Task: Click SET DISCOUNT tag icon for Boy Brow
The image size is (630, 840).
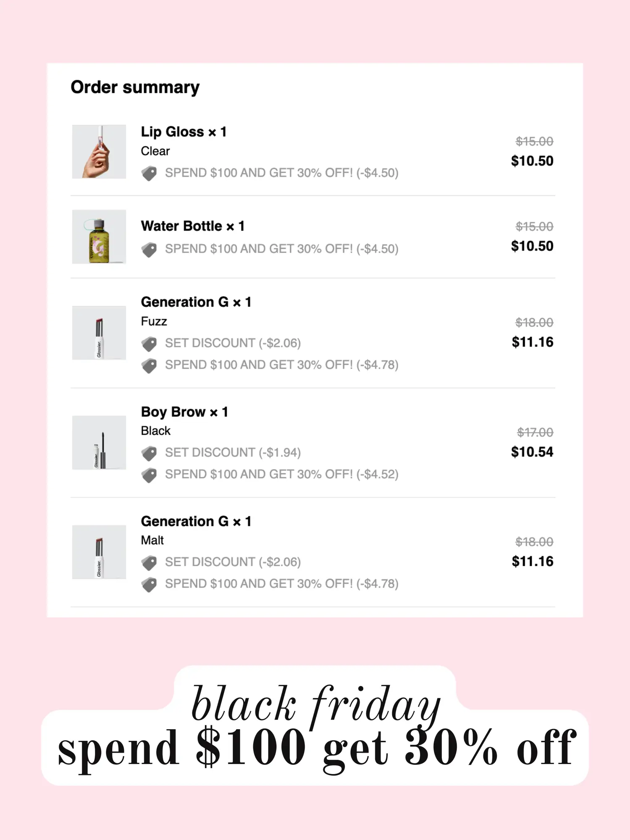Action: [149, 453]
